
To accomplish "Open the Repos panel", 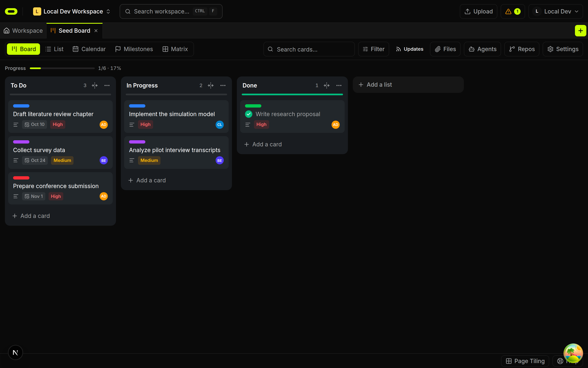I will 522,49.
